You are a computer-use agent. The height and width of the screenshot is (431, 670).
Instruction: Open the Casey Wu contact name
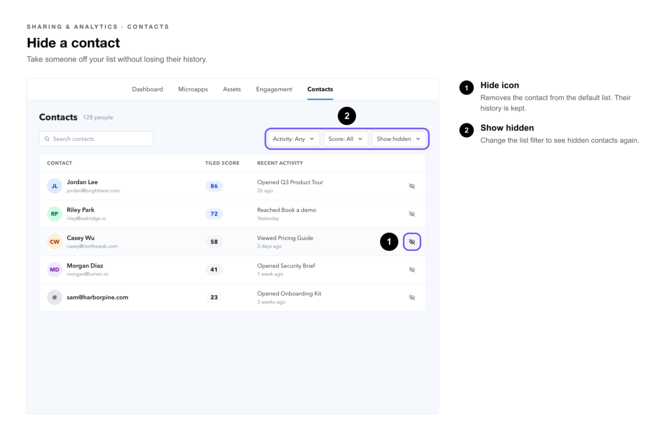pos(80,238)
